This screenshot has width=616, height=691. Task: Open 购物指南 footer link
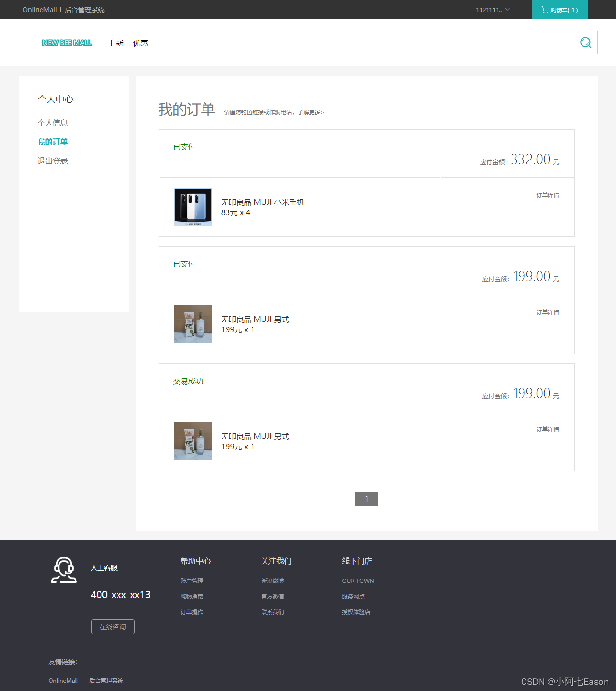[192, 597]
